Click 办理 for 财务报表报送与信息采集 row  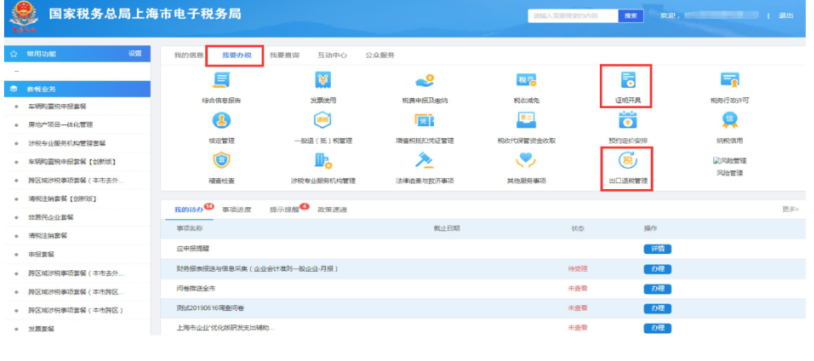(x=657, y=269)
